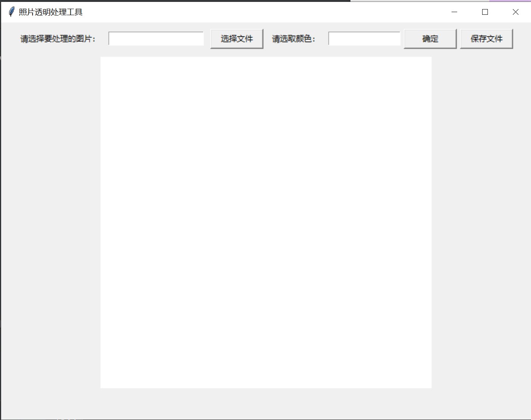Minimize the 照片透明处理工具 window
Screen dimensions: 531x420
point(453,12)
